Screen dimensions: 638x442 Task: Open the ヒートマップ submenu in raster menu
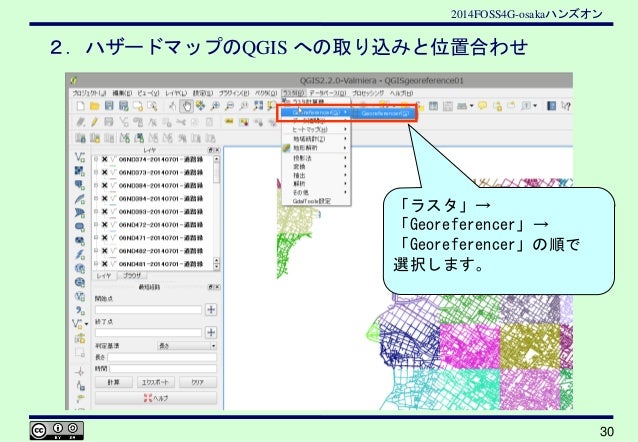coord(316,129)
